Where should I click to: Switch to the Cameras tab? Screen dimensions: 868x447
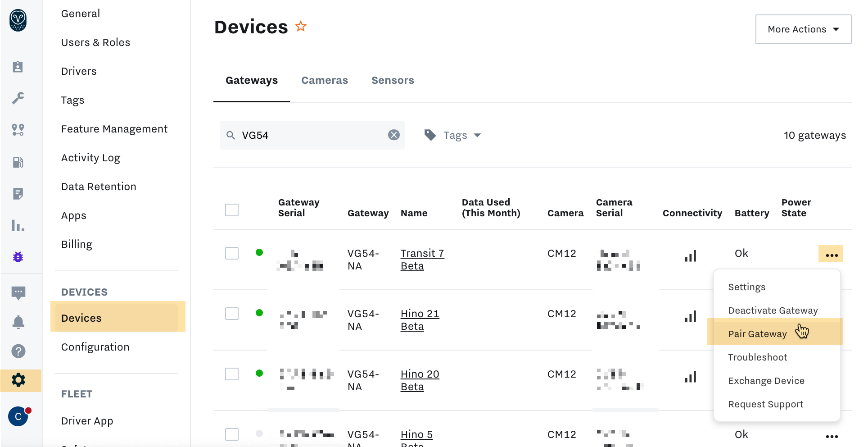[325, 80]
